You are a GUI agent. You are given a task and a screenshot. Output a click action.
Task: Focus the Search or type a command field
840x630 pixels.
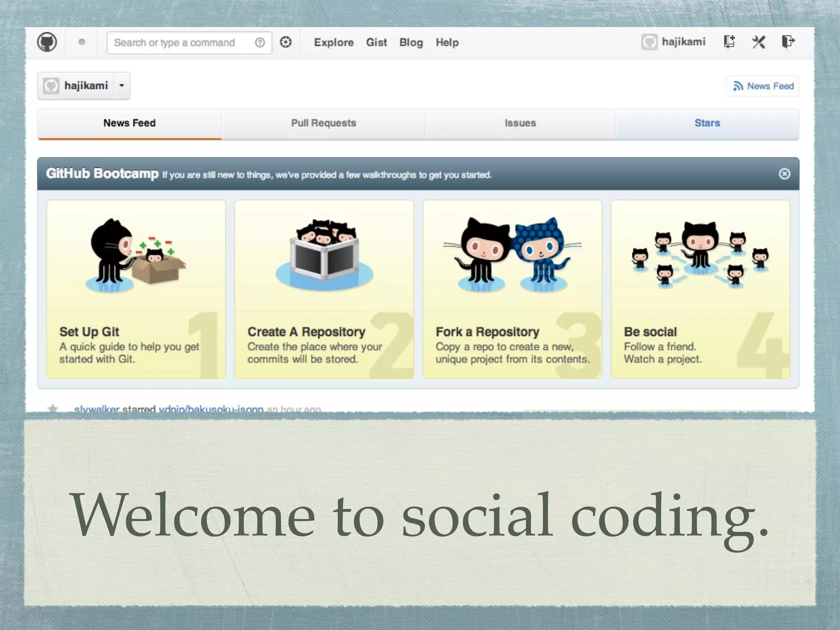pos(189,43)
